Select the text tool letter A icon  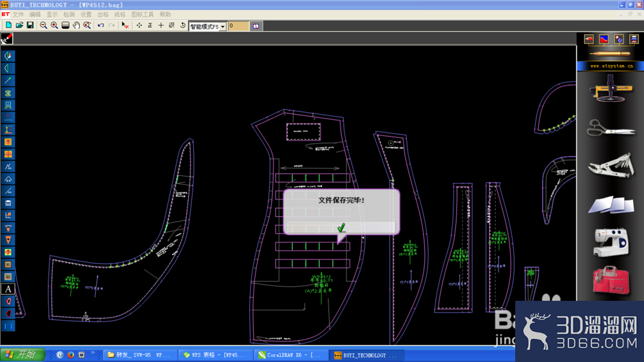coord(8,289)
